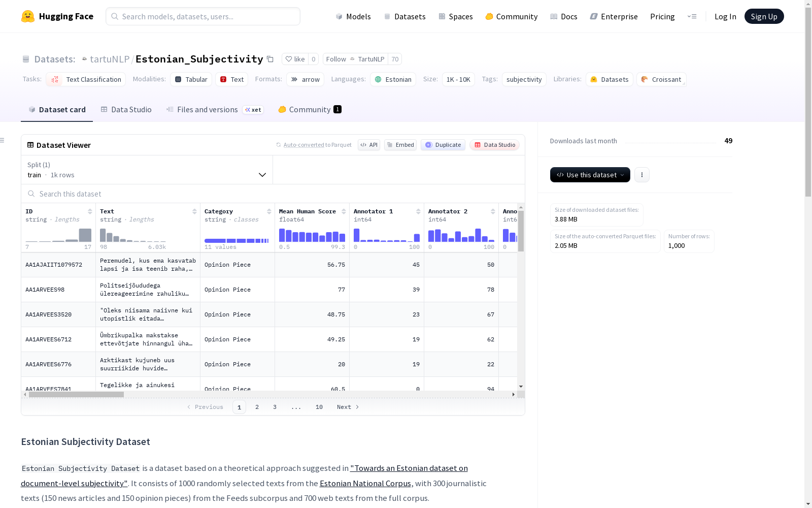Click the Pricing link

[x=662, y=16]
